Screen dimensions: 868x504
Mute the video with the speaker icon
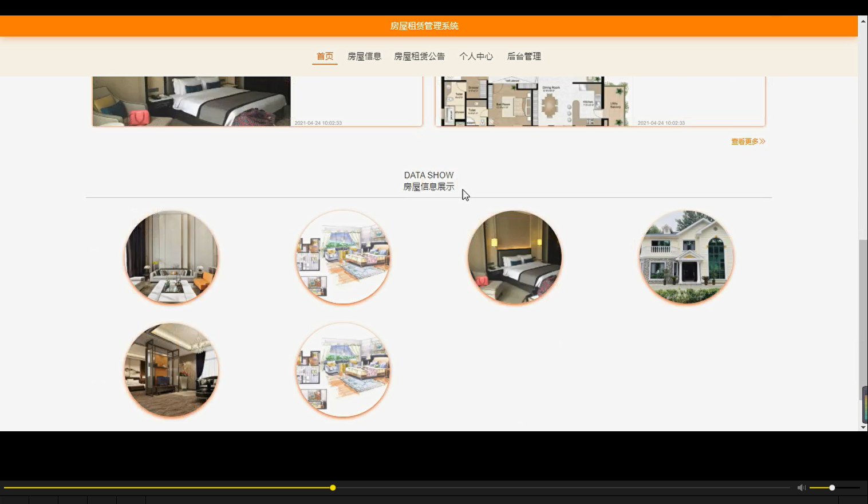(x=800, y=487)
